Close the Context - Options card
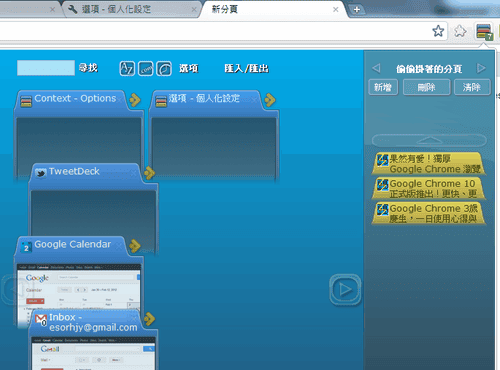The height and width of the screenshot is (370, 500). (x=119, y=99)
